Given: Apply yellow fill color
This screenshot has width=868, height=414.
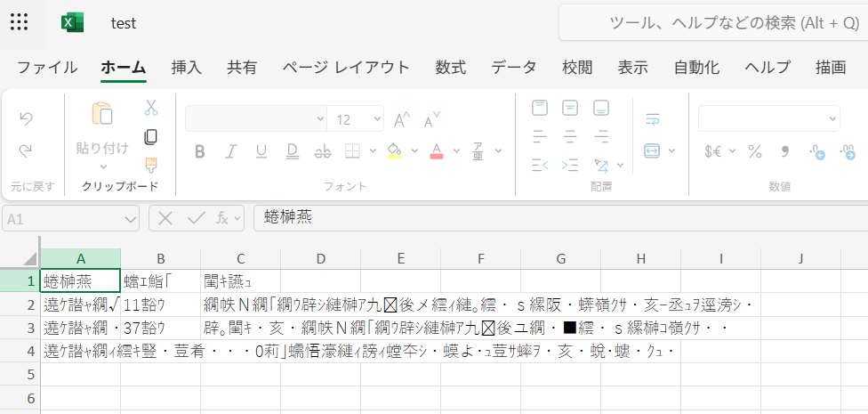Looking at the screenshot, I should pos(394,150).
